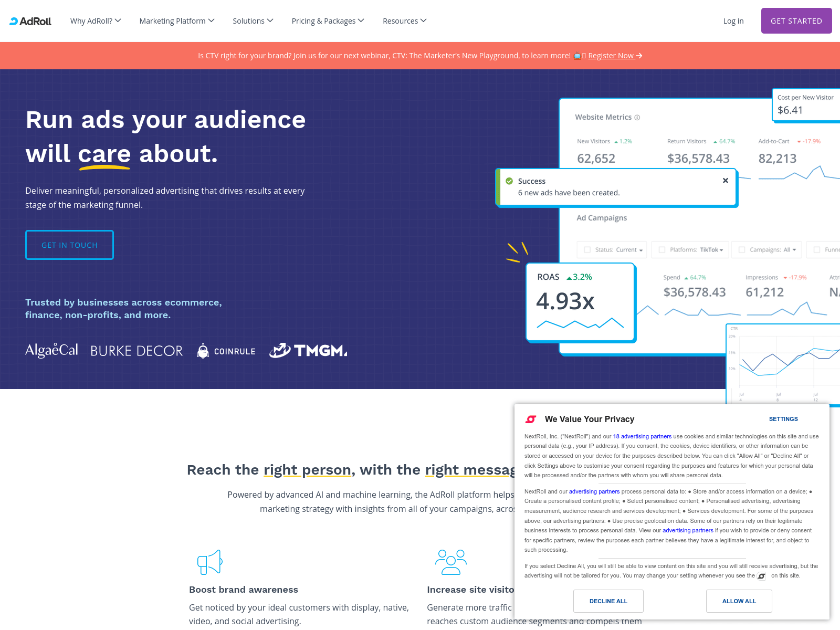Tick the Platforms filter checkbox
Viewport: 840px width, 630px height.
coord(662,250)
